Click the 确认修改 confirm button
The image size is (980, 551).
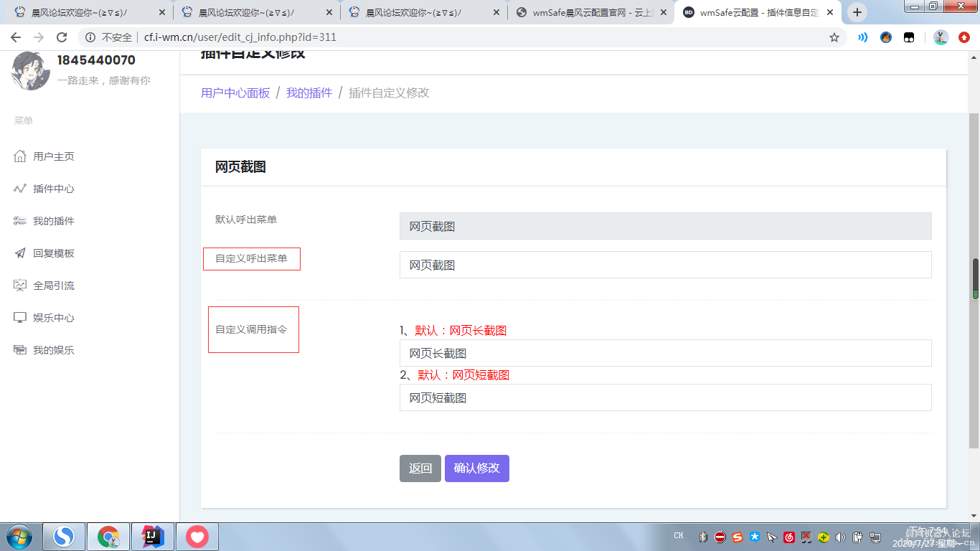point(476,468)
